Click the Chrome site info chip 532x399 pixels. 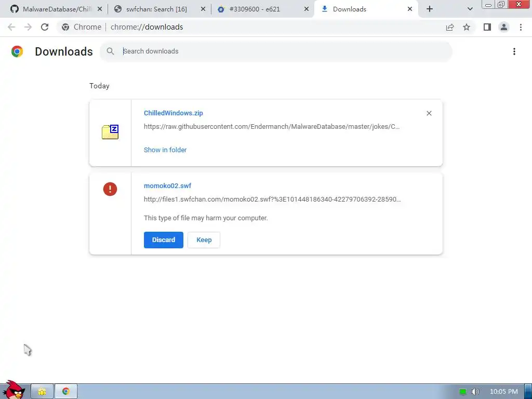[x=82, y=27]
